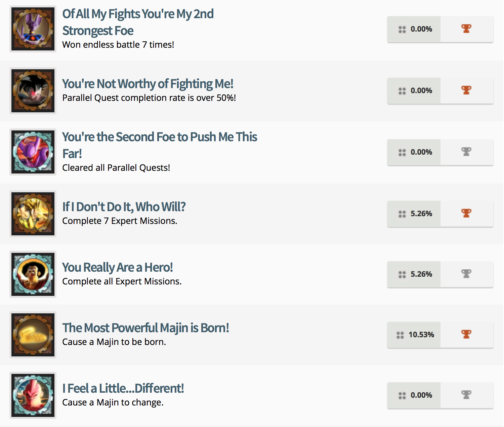
Task: Click the bronze trophy for 'Strongest Foe' achievement
Action: [466, 29]
